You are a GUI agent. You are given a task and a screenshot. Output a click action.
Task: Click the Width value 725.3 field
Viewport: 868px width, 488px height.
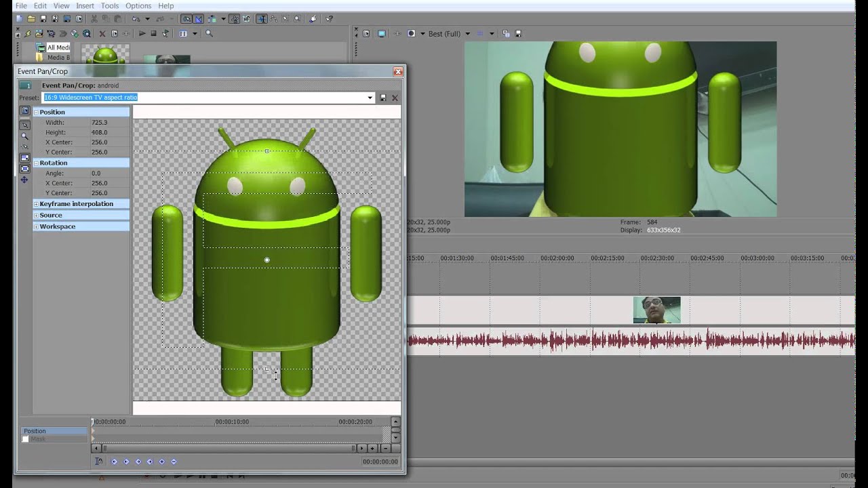(109, 123)
